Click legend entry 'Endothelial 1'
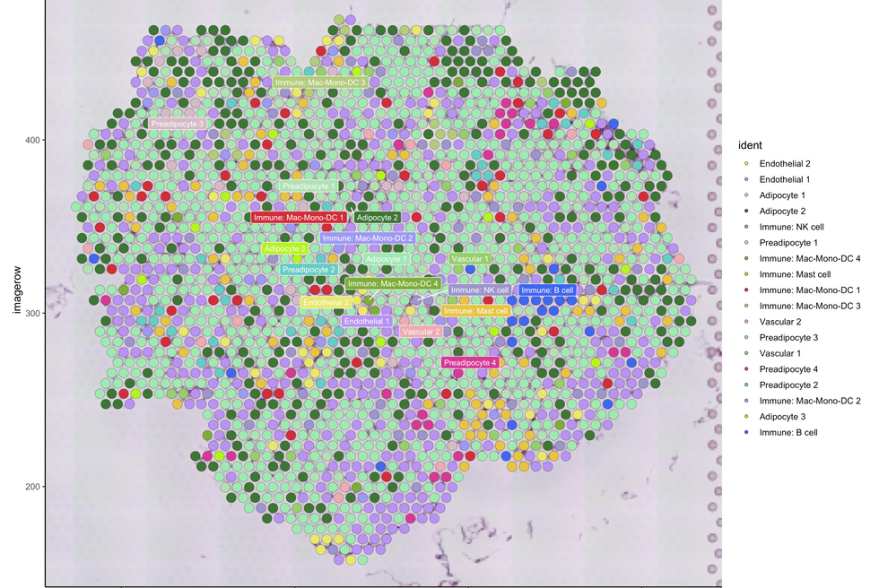 (x=784, y=179)
